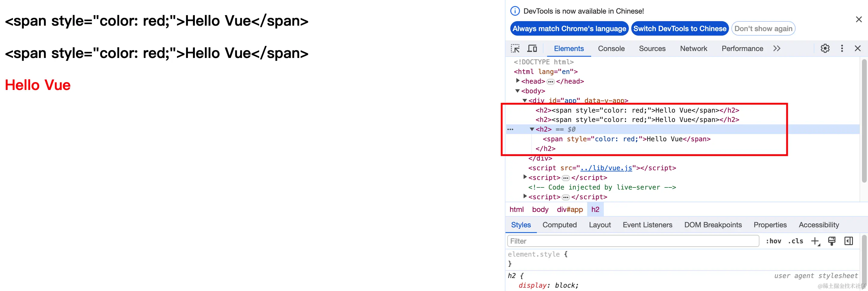This screenshot has width=868, height=291.
Task: Expand collapsed contents of last script
Action: click(x=566, y=197)
